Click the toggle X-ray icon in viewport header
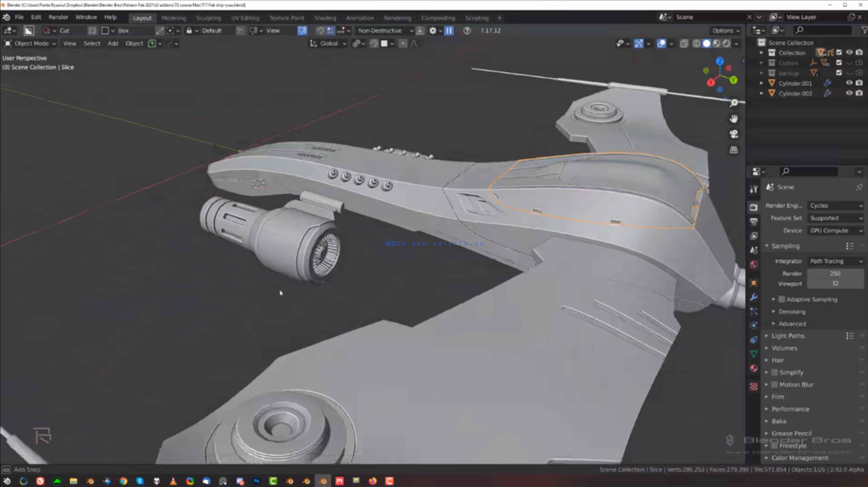The height and width of the screenshot is (487, 868). coord(684,43)
